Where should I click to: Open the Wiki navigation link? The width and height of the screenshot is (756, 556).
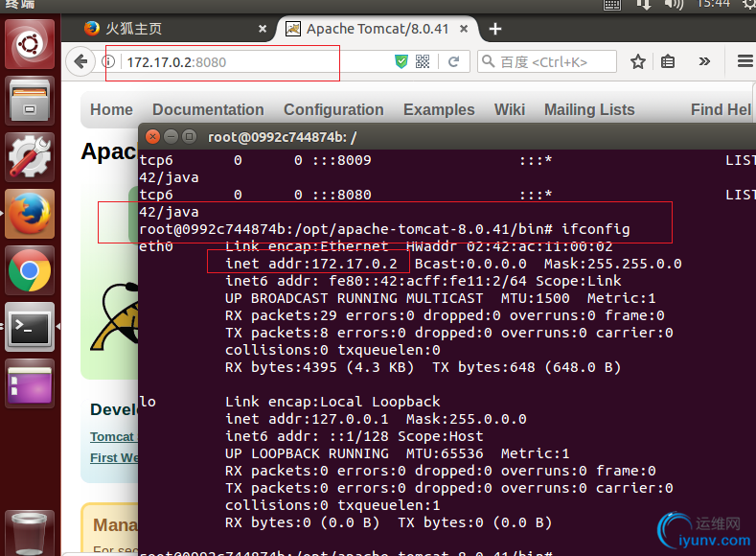(509, 110)
